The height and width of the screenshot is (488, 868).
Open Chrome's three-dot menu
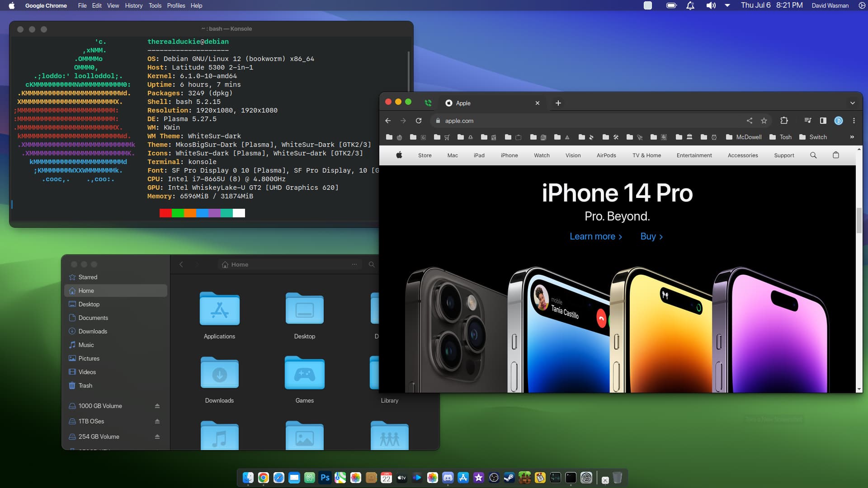[854, 121]
